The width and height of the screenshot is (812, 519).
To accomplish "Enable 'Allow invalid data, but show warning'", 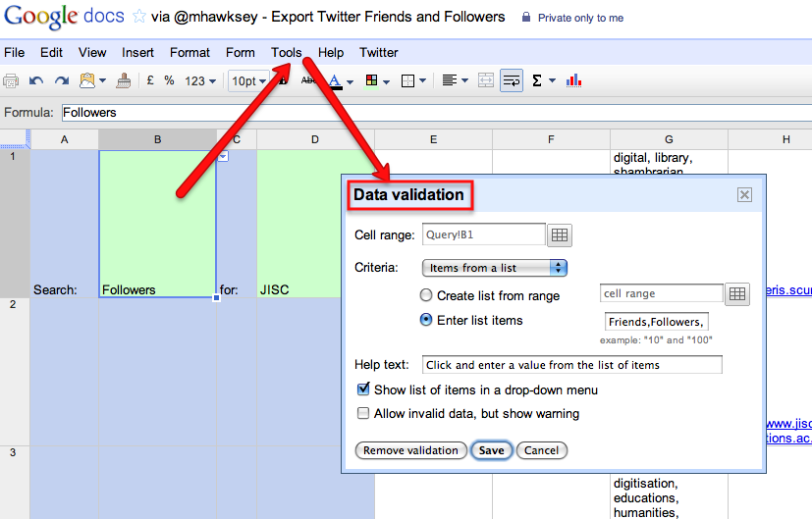I will point(363,414).
